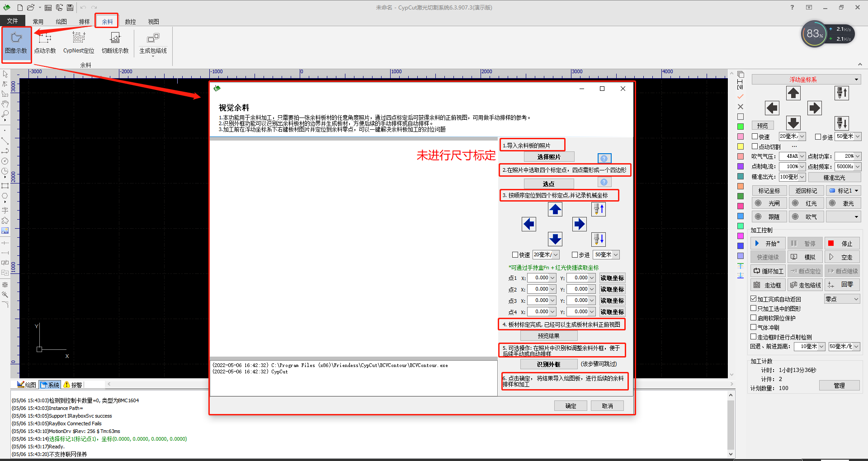This screenshot has height=461, width=868.
Task: Click the help icon beside 选点
Action: pos(604,182)
